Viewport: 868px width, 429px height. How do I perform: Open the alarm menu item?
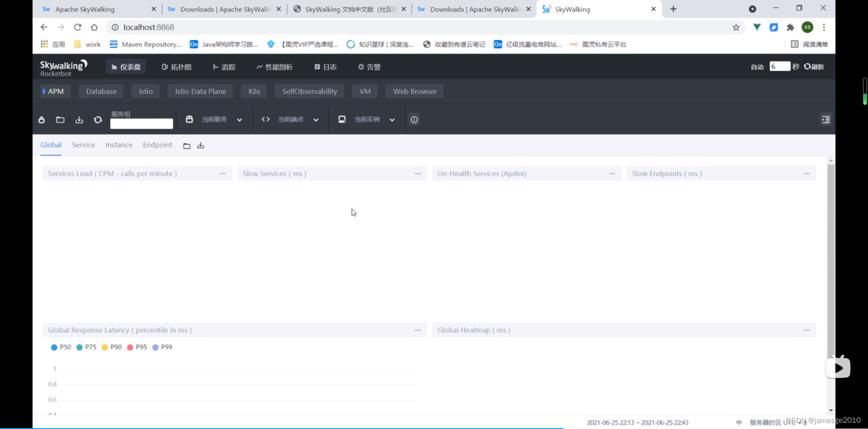[369, 67]
